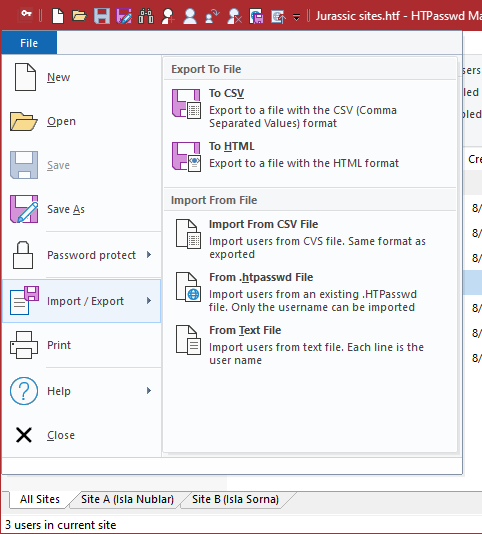The image size is (482, 534).
Task: Click the New file icon in quick toolbar
Action: click(x=58, y=16)
